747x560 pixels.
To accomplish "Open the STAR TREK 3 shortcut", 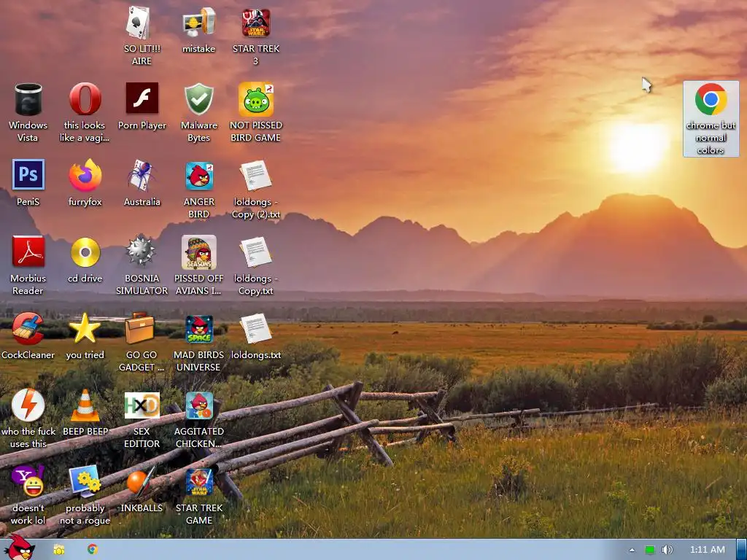I will point(256,23).
